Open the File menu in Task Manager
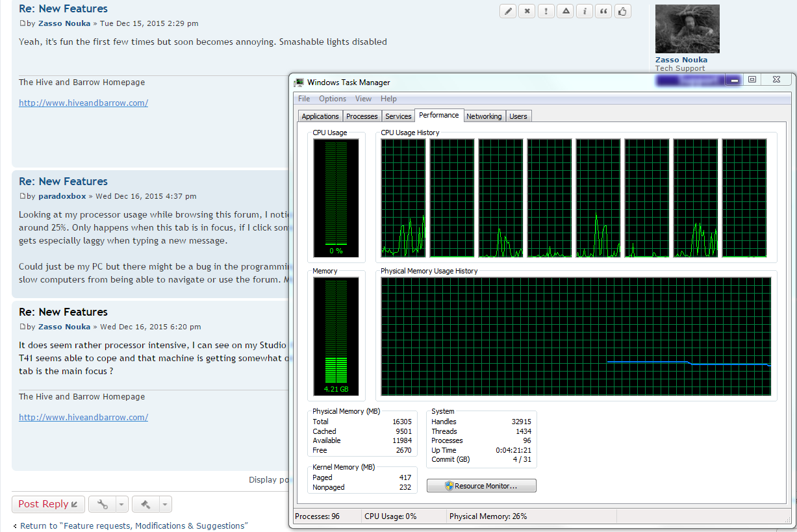 [x=304, y=99]
